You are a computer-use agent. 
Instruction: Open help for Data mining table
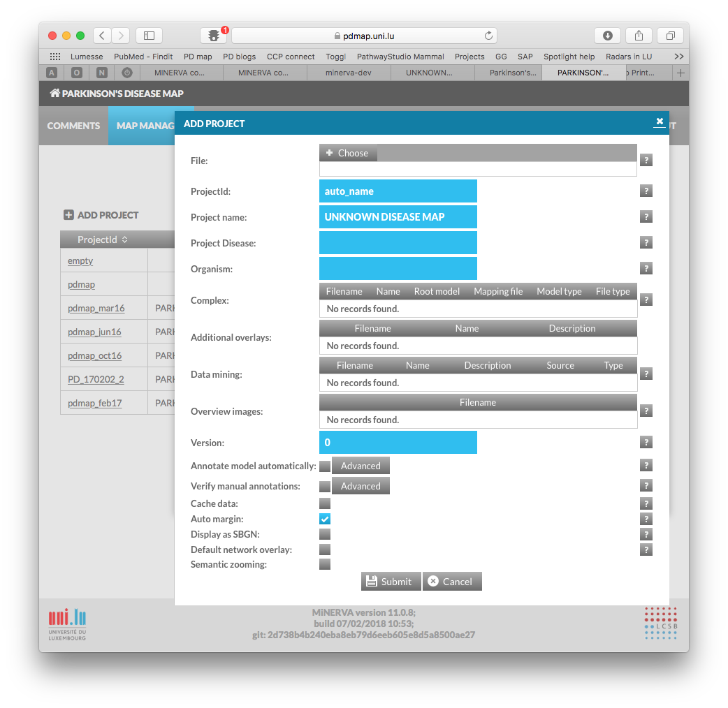click(x=646, y=374)
